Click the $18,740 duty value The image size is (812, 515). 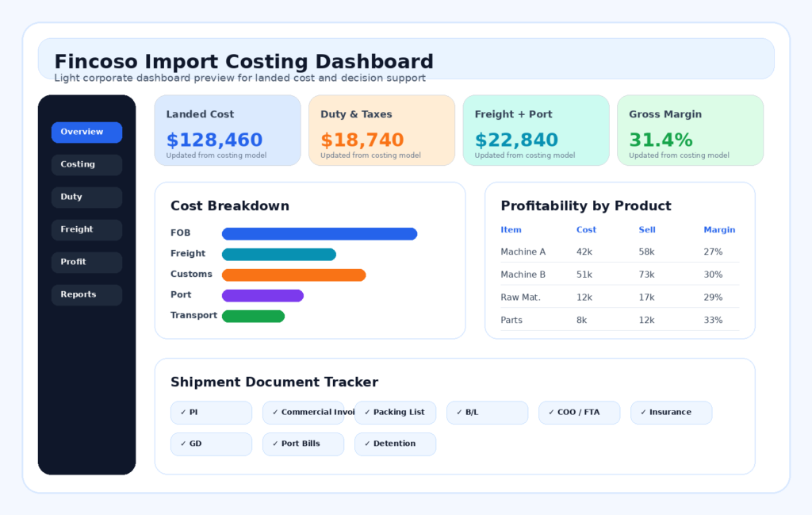pos(362,140)
